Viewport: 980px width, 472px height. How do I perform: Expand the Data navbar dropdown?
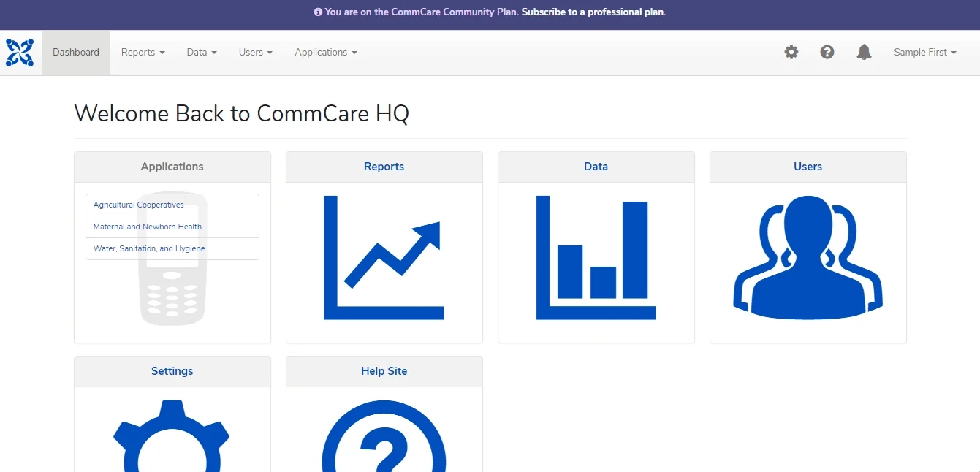[202, 53]
